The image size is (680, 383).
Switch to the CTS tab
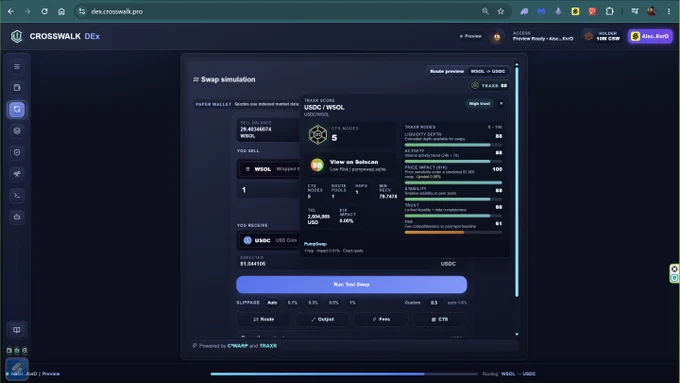(x=440, y=319)
